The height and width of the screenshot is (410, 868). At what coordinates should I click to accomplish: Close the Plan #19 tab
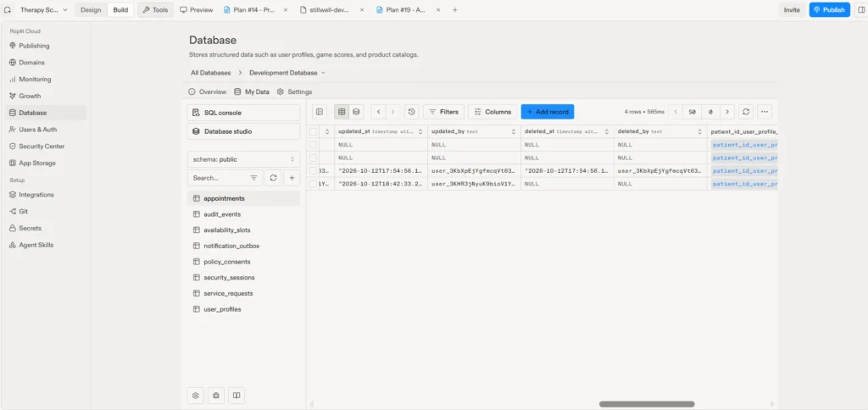tap(438, 10)
